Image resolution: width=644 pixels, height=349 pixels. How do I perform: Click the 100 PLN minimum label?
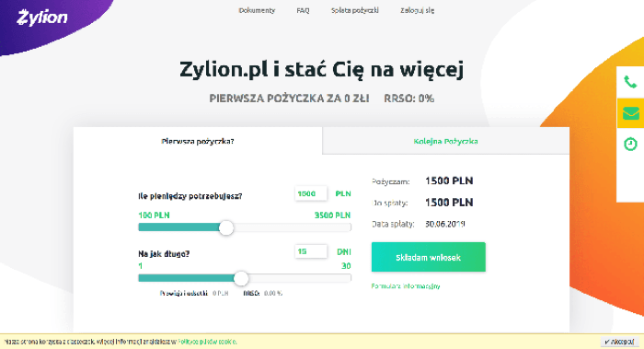coord(154,215)
